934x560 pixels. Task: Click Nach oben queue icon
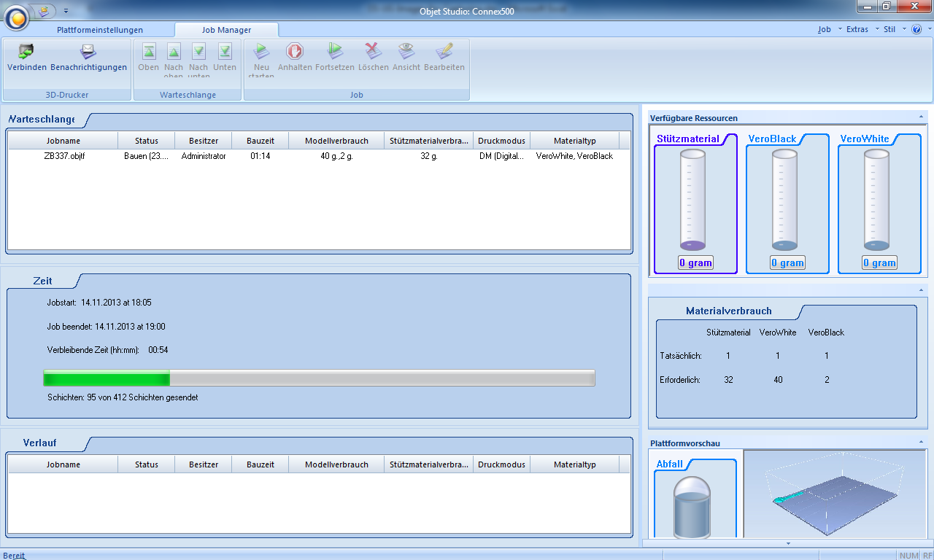tap(174, 52)
